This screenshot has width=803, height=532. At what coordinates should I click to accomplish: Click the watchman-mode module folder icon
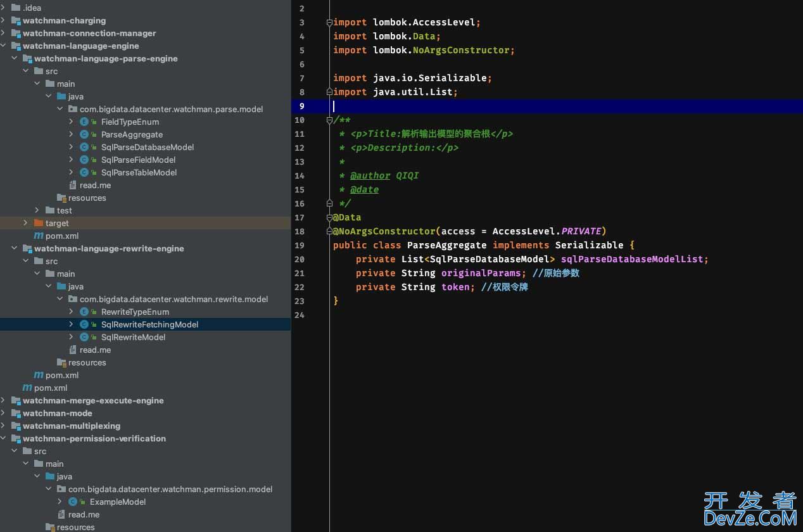click(x=16, y=413)
